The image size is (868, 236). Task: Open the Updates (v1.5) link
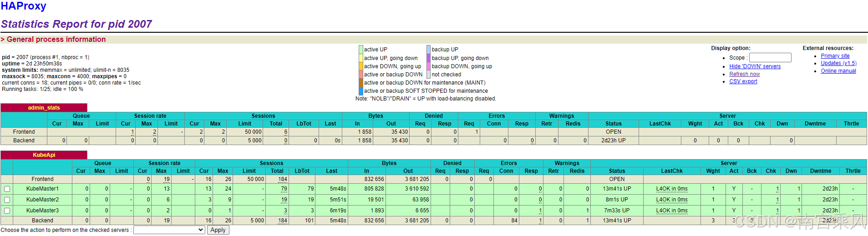point(838,63)
